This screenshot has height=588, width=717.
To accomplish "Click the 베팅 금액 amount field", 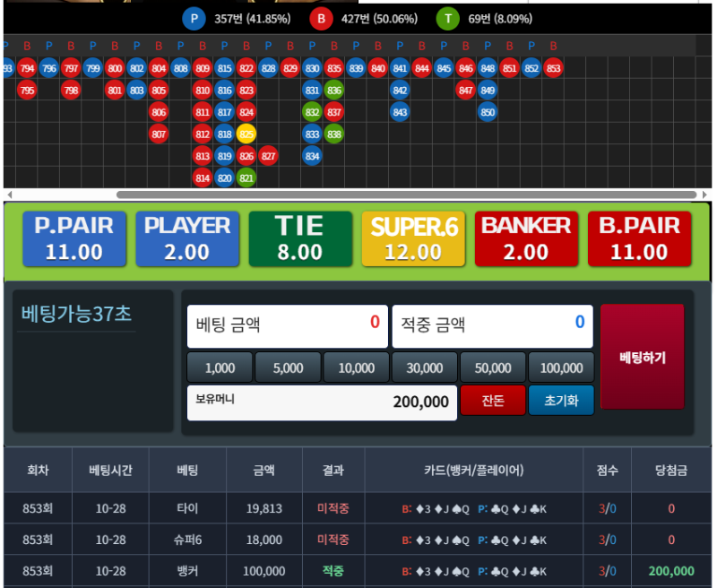I will coord(287,326).
